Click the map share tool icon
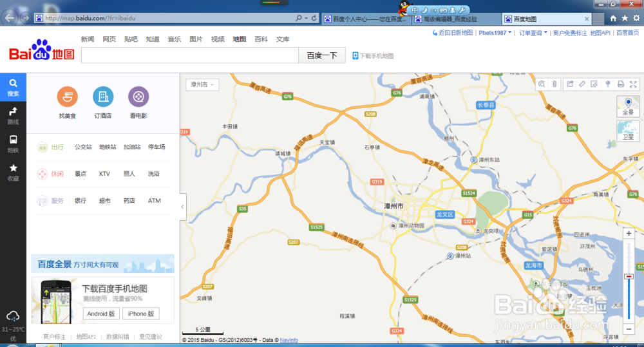 pos(570,84)
